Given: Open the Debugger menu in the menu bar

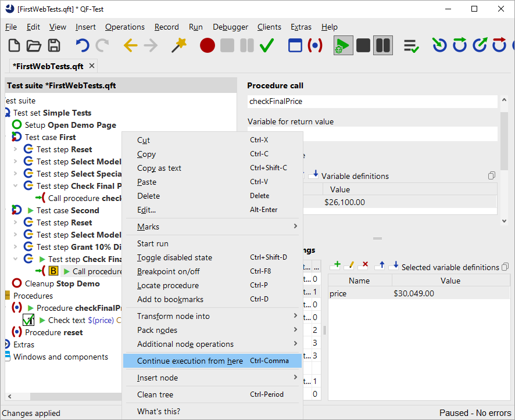Looking at the screenshot, I should (x=230, y=27).
